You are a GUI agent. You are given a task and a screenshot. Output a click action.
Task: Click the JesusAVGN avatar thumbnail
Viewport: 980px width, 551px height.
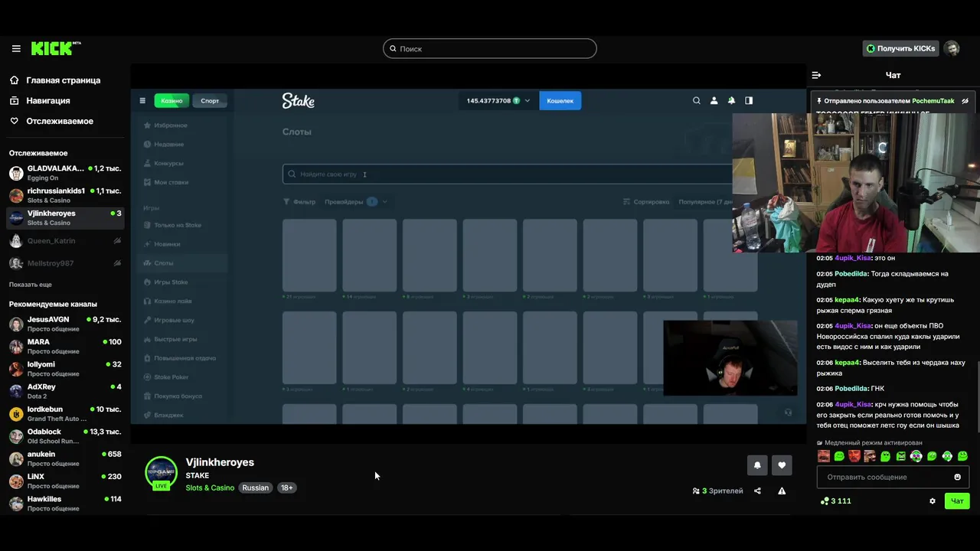coord(16,324)
